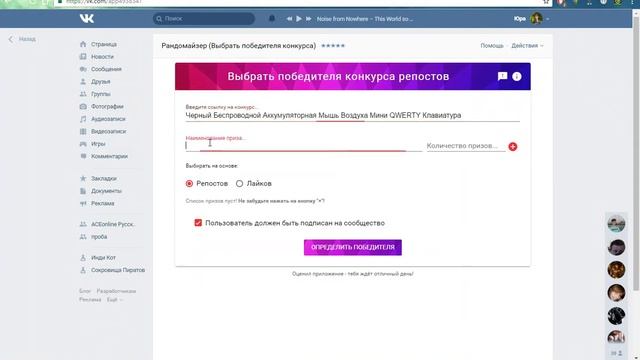640x360 pixels.
Task: Click the Аудиозаписи music note icon
Action: pyautogui.click(x=83, y=119)
